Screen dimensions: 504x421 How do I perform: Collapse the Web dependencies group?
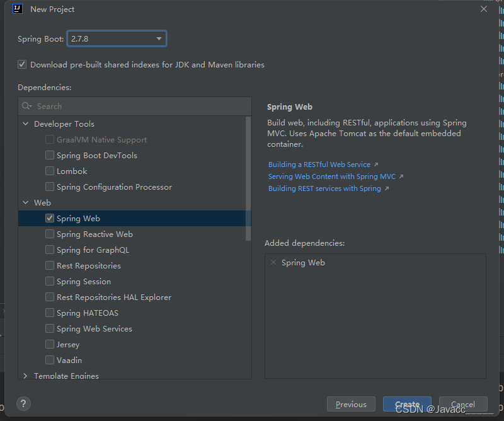25,202
